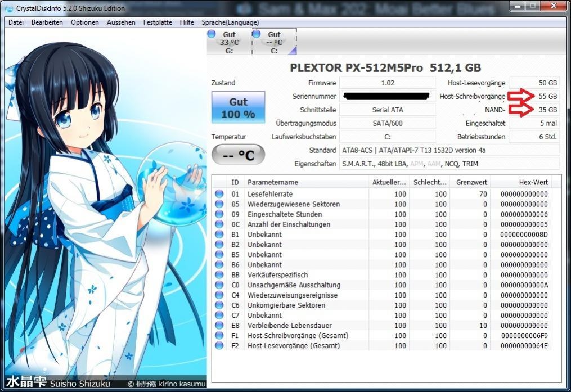
Task: Click status orb of Wiederzuweisungsereignisse row
Action: 219,295
